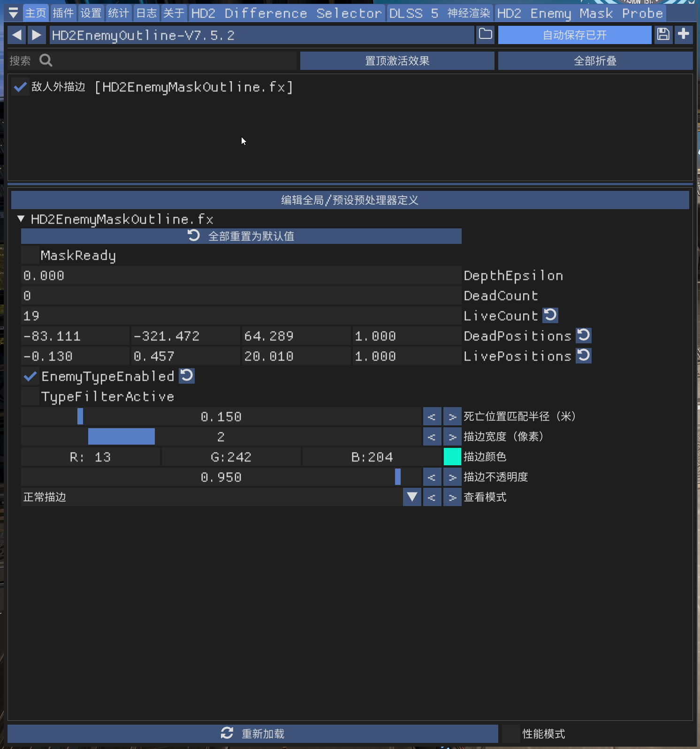This screenshot has width=700, height=749.
Task: Toggle the MaskReady checkbox
Action: coord(30,256)
